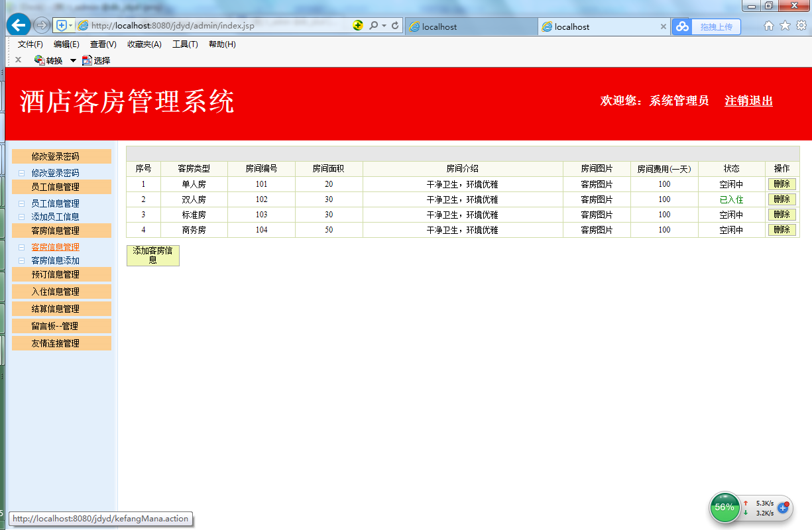The height and width of the screenshot is (530, 812).
Task: Open 查看(V) menu
Action: coord(103,44)
